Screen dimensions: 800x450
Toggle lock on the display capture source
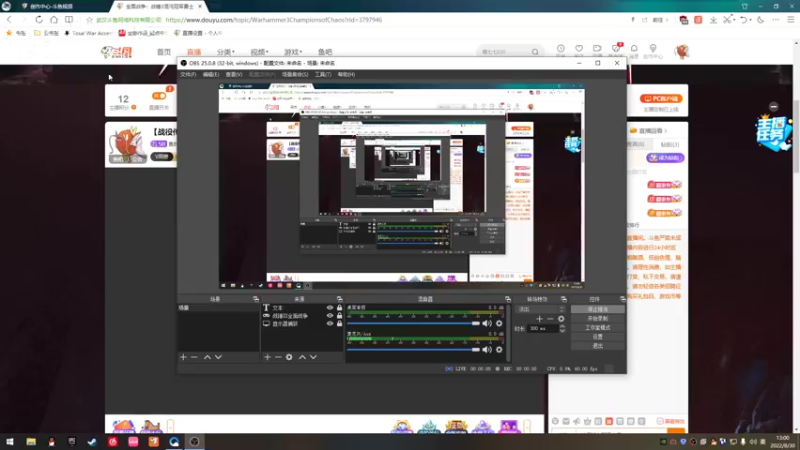pyautogui.click(x=339, y=323)
